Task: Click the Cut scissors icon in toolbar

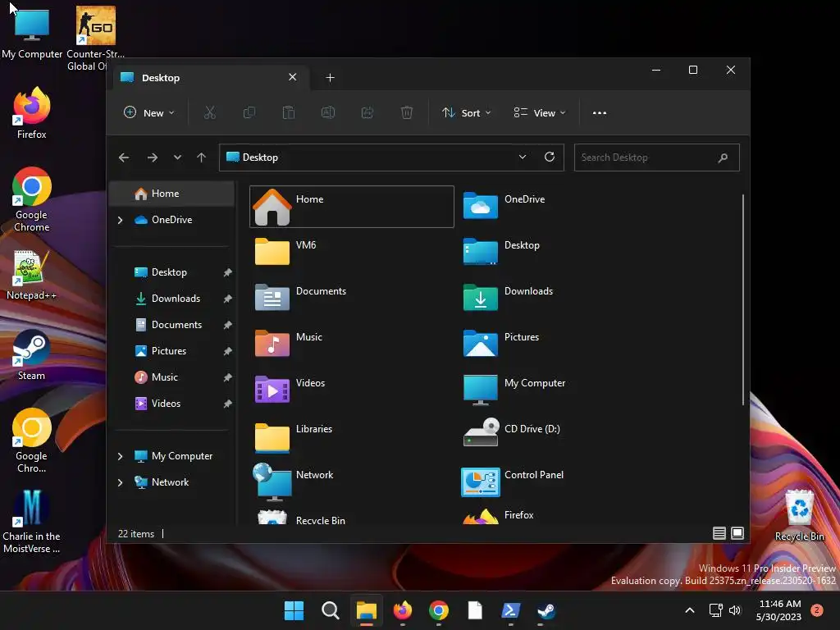Action: click(209, 112)
